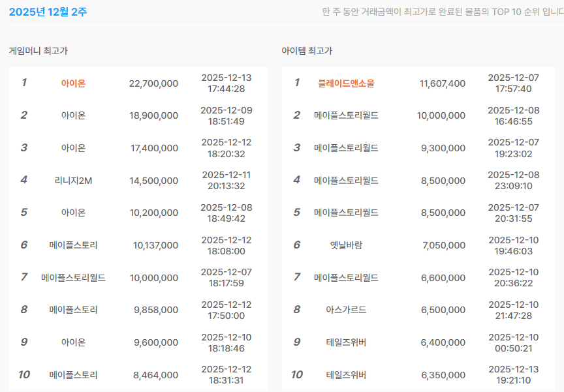Image resolution: width=564 pixels, height=392 pixels.
Task: Click the 10,200,000 amount
Action: 154,213
